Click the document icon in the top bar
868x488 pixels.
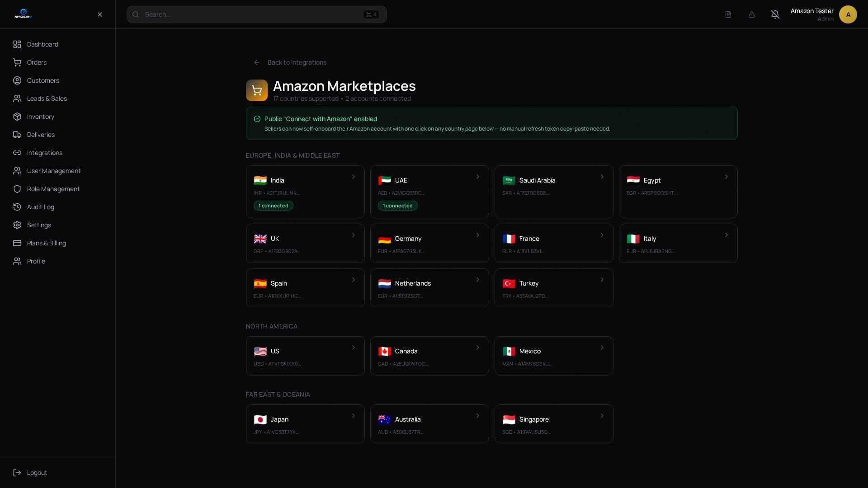click(728, 14)
